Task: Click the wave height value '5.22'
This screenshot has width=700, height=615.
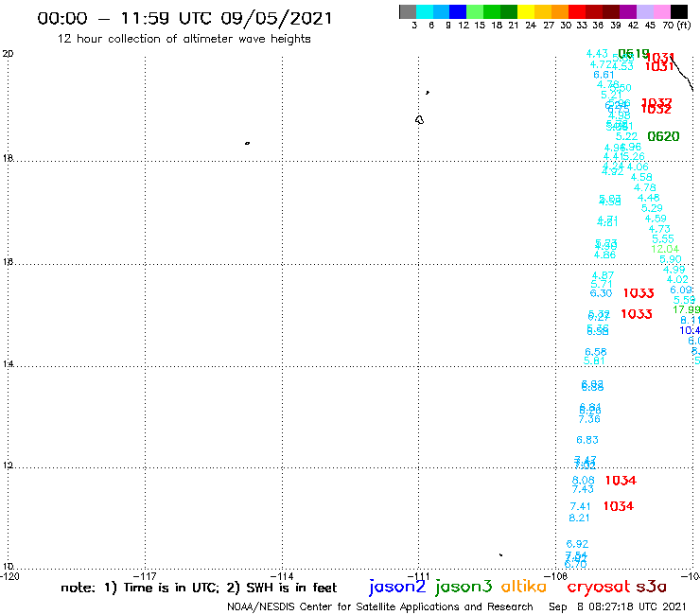Action: [626, 136]
